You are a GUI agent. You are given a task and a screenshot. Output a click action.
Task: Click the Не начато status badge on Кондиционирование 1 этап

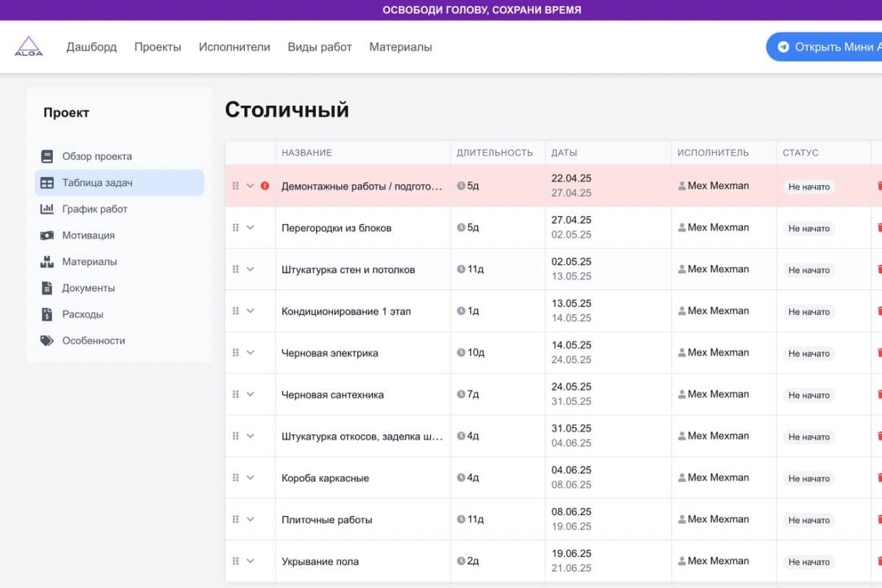pyautogui.click(x=808, y=310)
